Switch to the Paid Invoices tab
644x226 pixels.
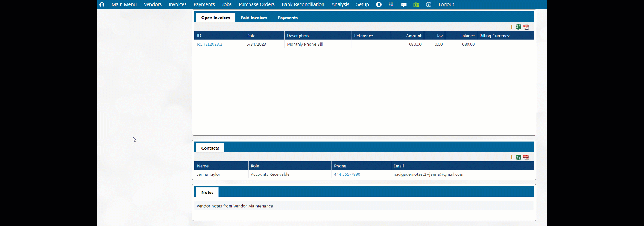pos(254,18)
